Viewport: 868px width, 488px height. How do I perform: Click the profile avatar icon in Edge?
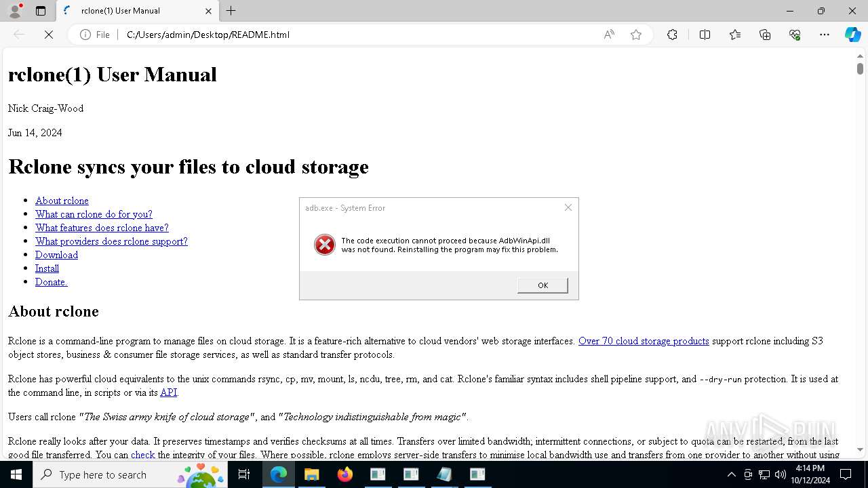(x=15, y=11)
